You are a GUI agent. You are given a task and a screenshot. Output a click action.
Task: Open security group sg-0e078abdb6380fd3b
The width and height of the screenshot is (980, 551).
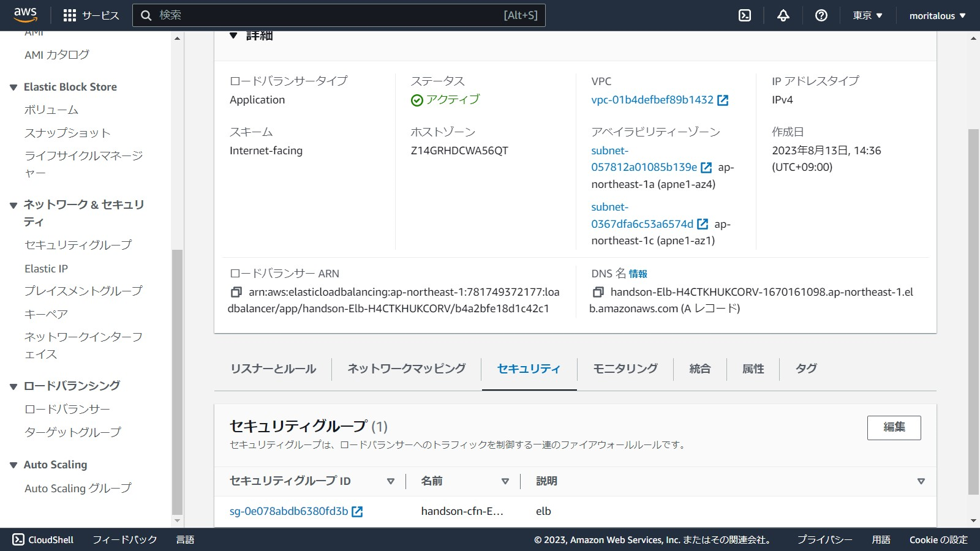288,511
